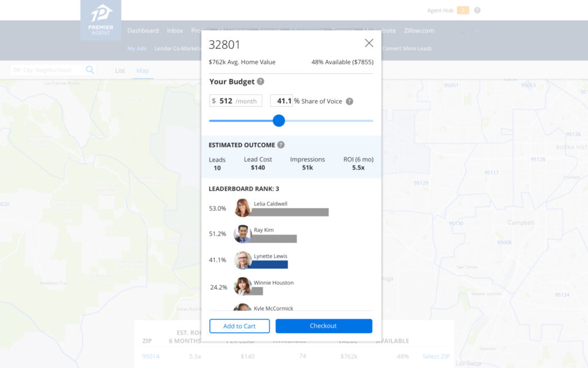Viewport: 588px width, 368px height.
Task: Click the Premier Agent logo
Action: [x=100, y=19]
